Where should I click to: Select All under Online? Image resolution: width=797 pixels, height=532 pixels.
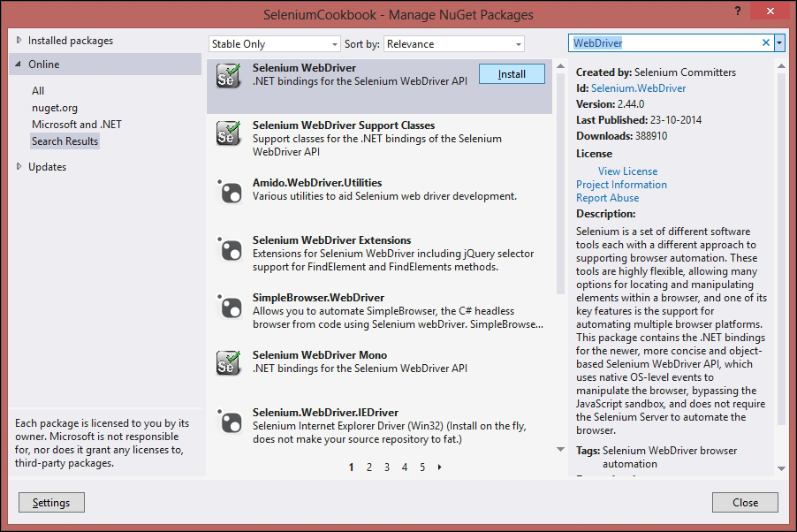click(38, 90)
